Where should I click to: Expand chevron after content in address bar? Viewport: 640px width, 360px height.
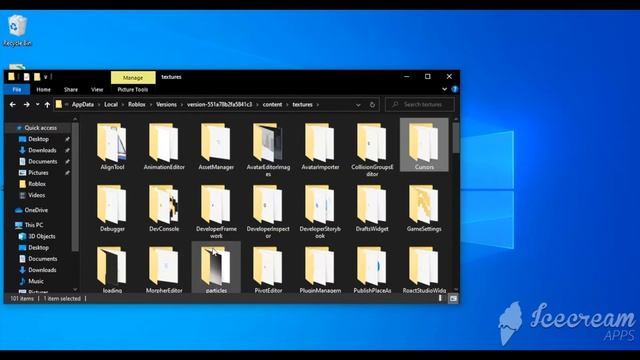287,105
